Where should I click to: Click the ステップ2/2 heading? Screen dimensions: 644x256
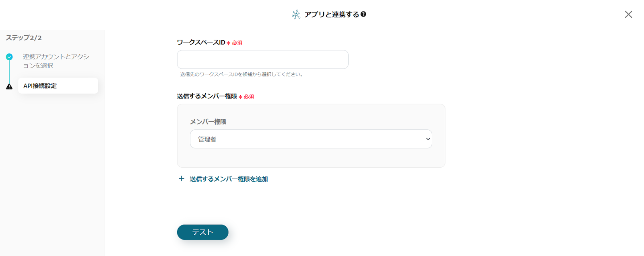point(24,38)
